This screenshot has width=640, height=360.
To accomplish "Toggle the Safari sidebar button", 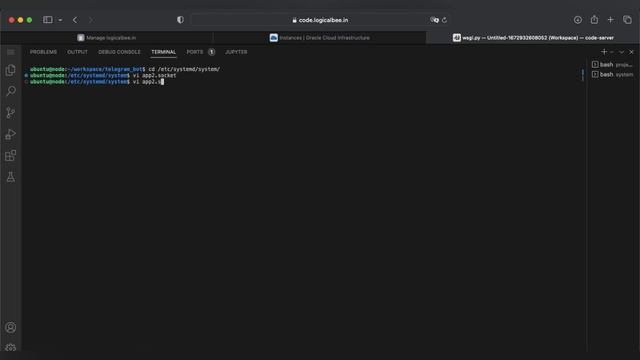I will (x=48, y=20).
